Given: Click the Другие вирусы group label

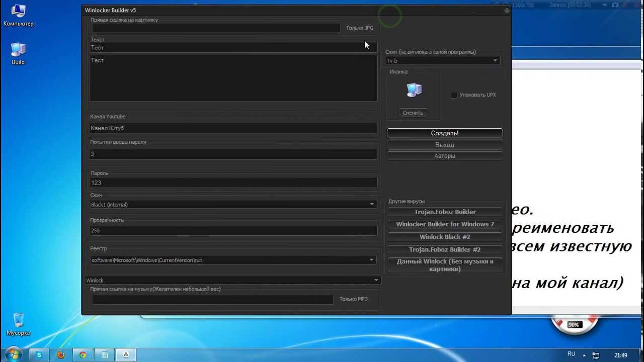Looking at the screenshot, I should (407, 202).
